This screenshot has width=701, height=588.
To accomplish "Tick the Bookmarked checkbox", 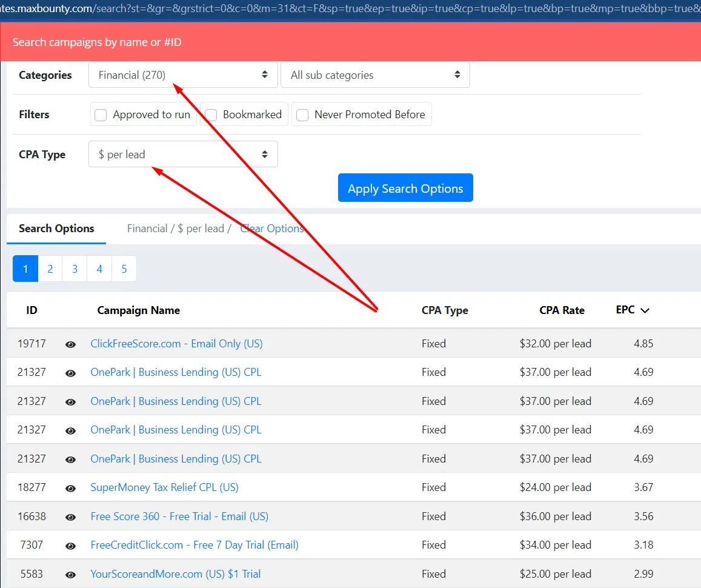I will click(211, 115).
